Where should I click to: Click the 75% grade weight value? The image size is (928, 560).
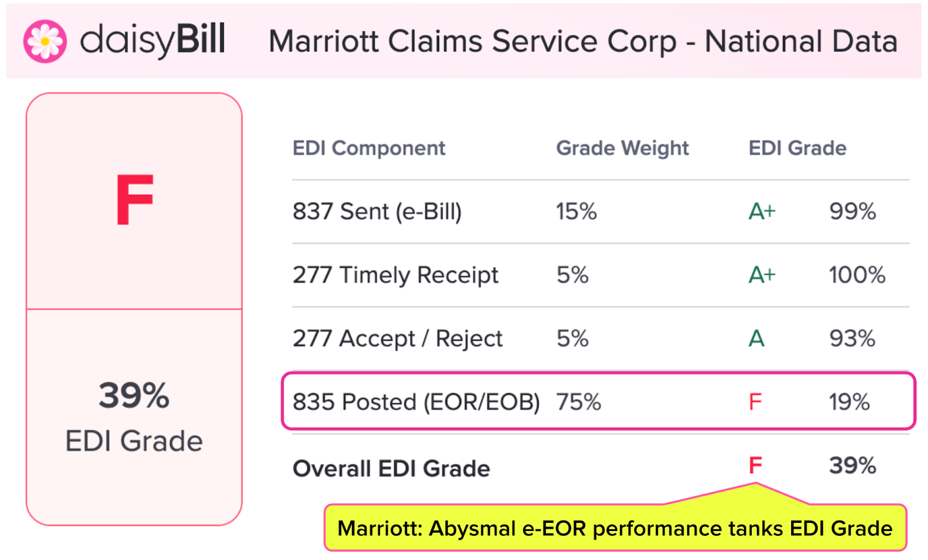[578, 402]
